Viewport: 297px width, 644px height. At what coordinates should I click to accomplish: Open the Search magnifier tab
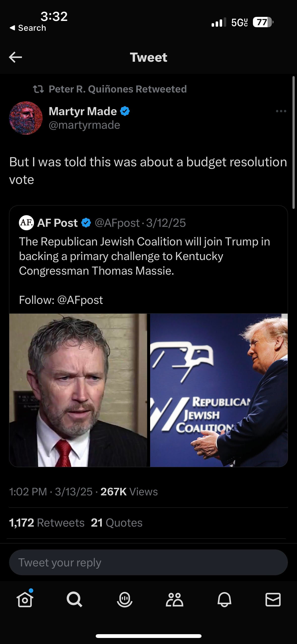click(x=74, y=599)
